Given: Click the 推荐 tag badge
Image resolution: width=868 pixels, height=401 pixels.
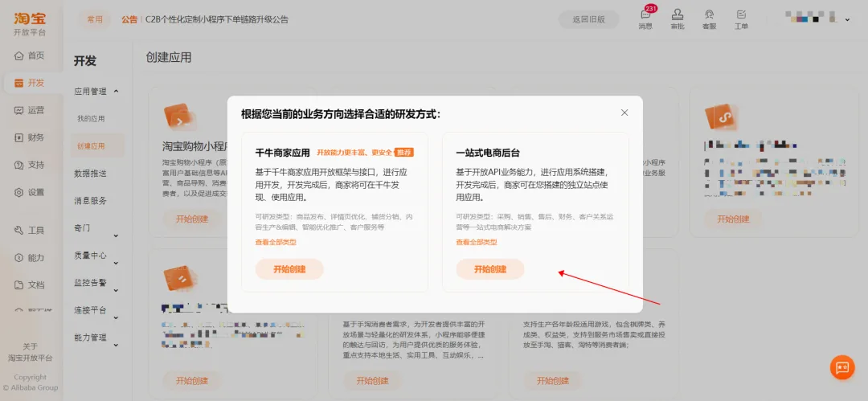Looking at the screenshot, I should click(x=404, y=153).
